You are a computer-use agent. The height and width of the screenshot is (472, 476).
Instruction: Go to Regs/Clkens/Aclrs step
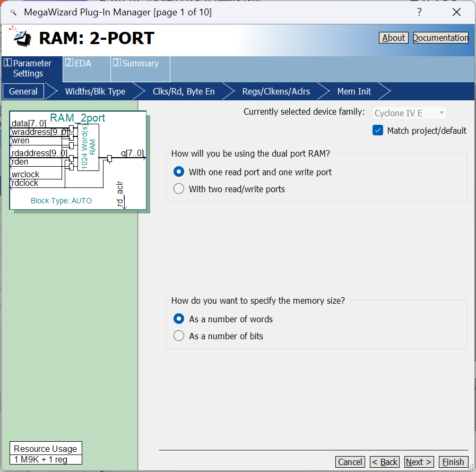276,91
